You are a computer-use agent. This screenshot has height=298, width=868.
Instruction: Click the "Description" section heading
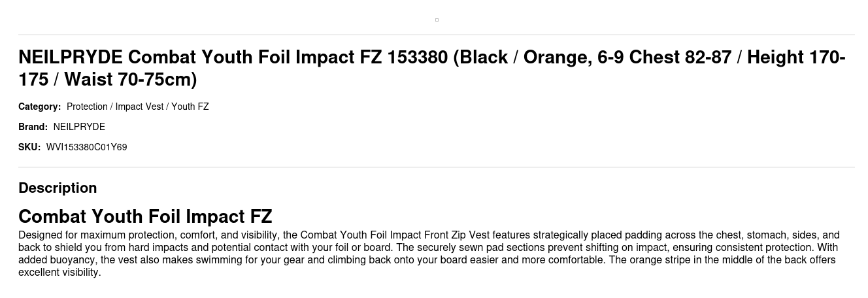coord(58,188)
